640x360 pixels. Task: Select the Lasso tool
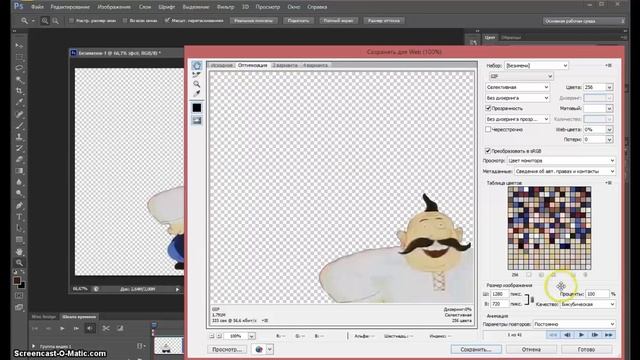[19, 68]
